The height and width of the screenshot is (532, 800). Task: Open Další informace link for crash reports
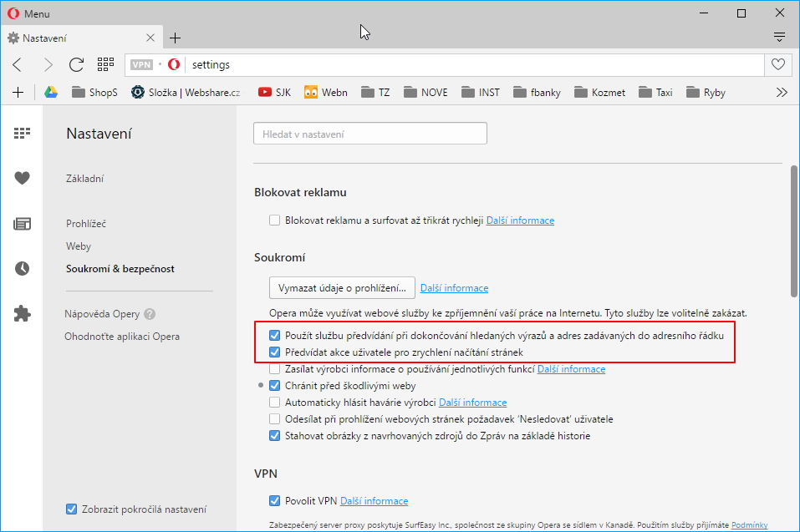tap(473, 403)
